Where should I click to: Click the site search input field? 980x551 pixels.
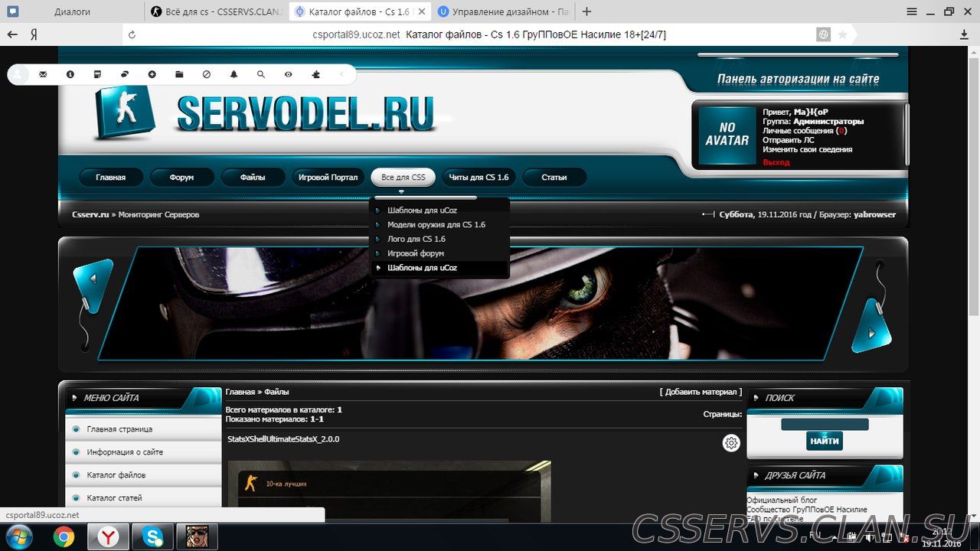[825, 424]
